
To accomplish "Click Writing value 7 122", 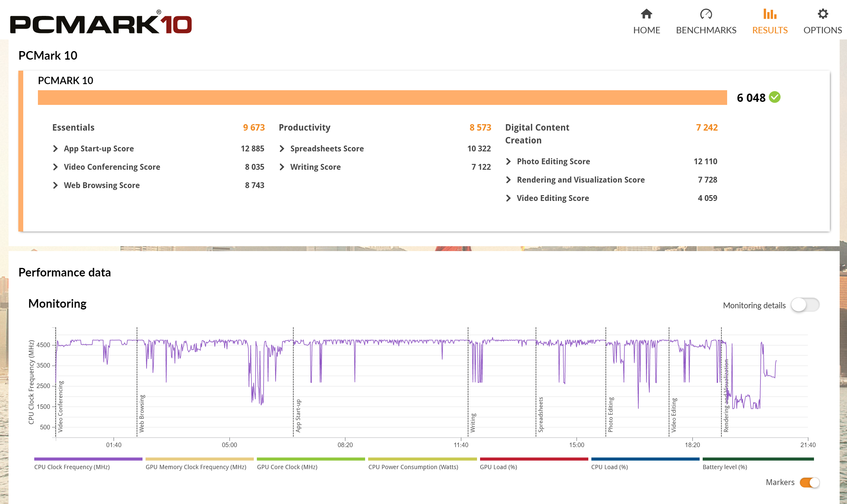I will (x=481, y=167).
